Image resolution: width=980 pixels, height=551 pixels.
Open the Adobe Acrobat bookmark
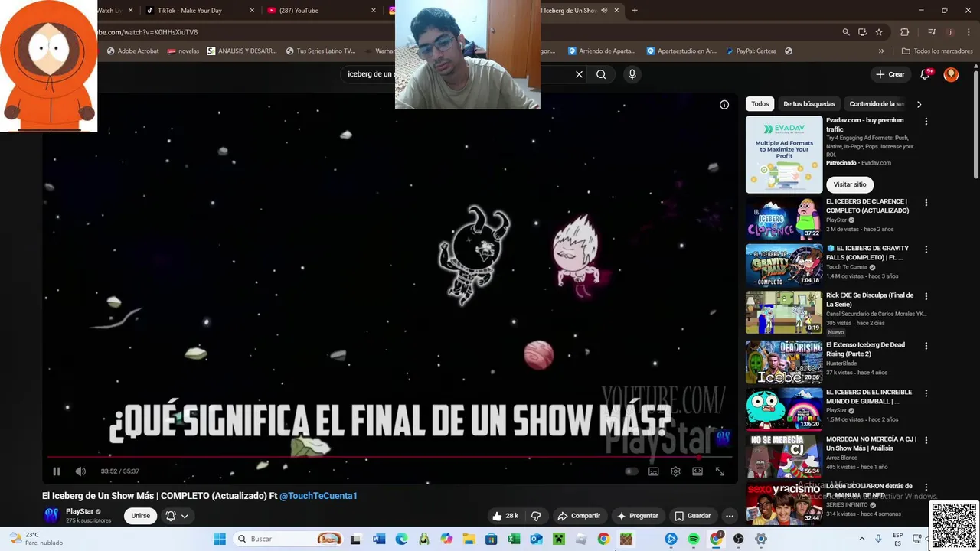pyautogui.click(x=133, y=51)
